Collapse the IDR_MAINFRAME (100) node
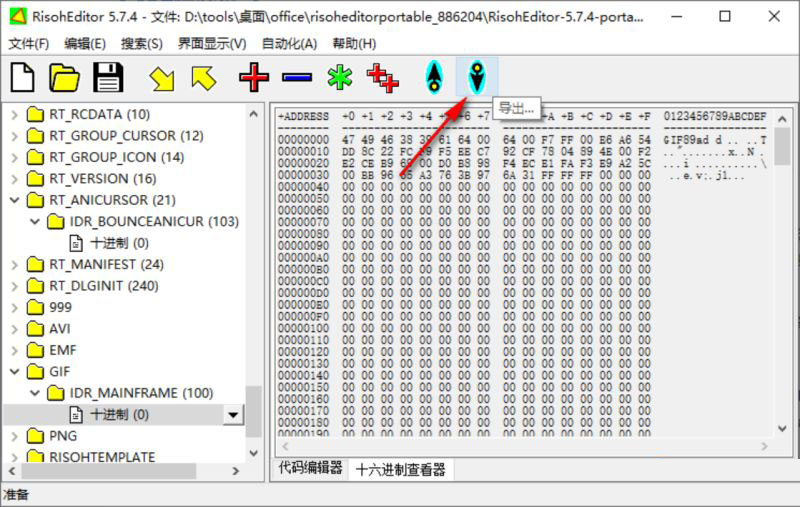This screenshot has height=507, width=800. [35, 393]
